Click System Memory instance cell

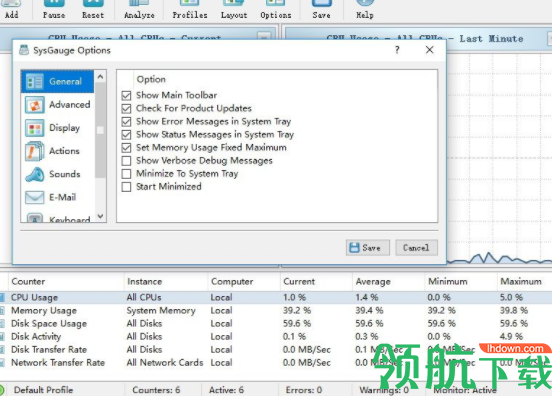pos(161,311)
